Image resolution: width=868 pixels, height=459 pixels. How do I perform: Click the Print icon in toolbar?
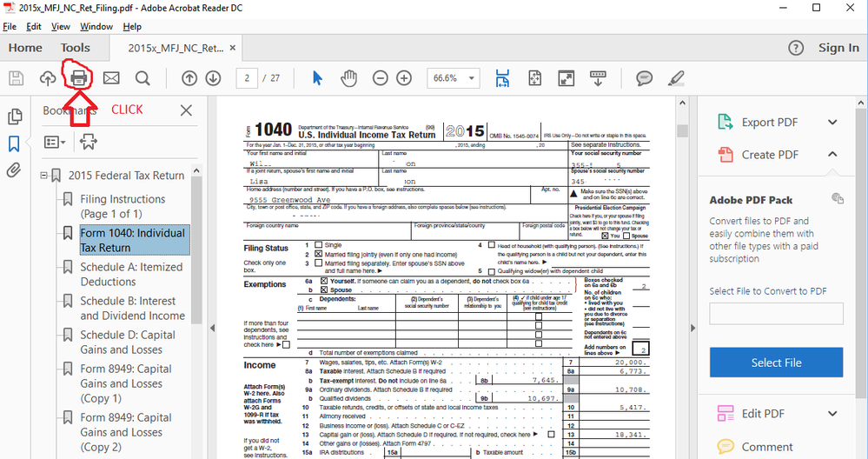[x=79, y=78]
